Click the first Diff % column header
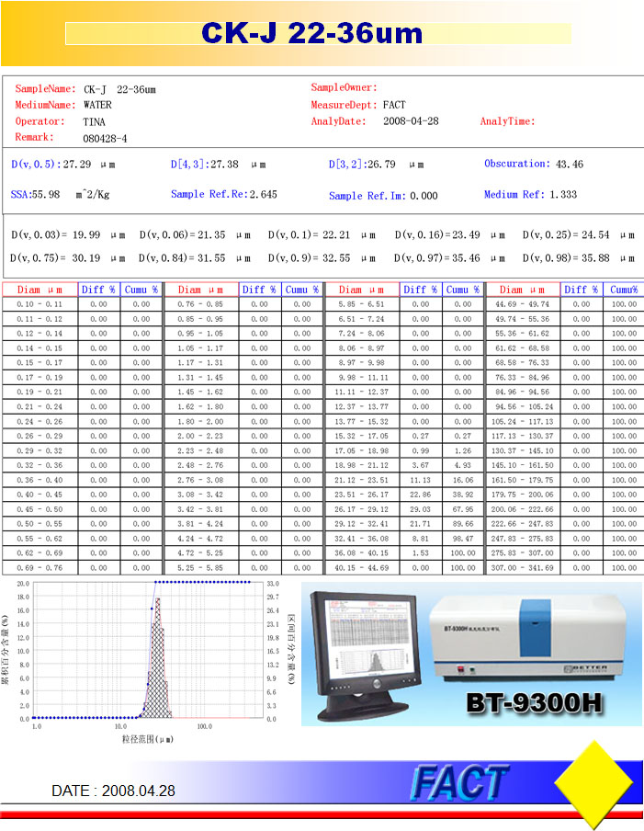The image size is (644, 831). [x=98, y=290]
